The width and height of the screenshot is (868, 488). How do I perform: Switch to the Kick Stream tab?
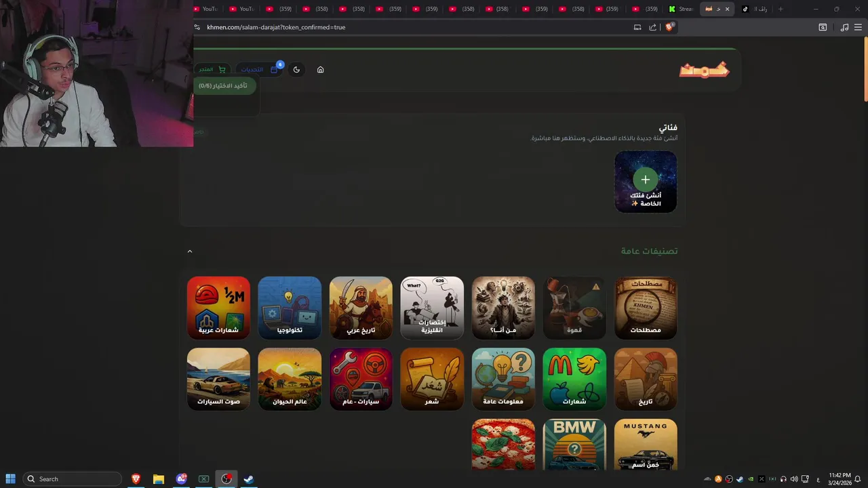(681, 9)
